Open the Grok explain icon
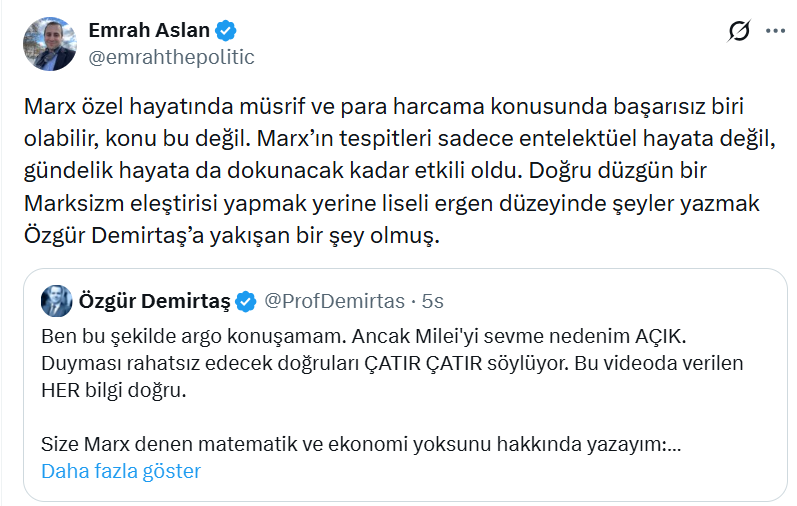Image resolution: width=797 pixels, height=506 pixels. [739, 31]
